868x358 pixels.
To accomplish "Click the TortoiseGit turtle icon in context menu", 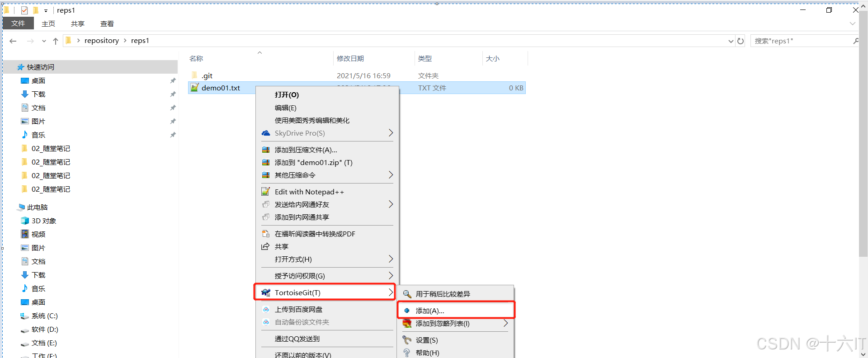I will tap(266, 292).
